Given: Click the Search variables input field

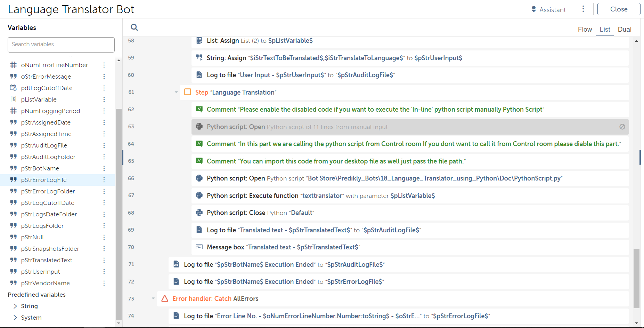Looking at the screenshot, I should click(61, 45).
